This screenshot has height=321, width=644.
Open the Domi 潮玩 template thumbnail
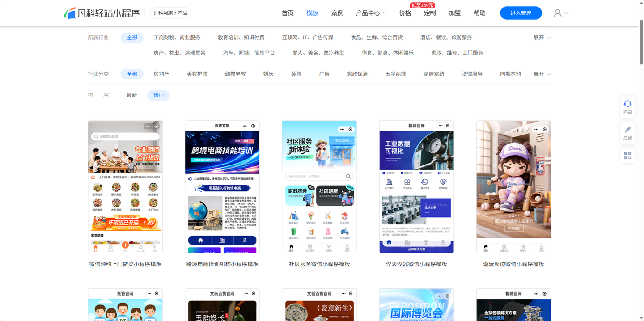[x=513, y=186]
